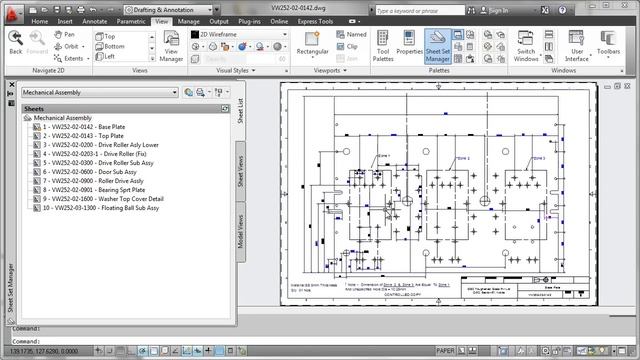This screenshot has width=640, height=360.
Task: Open the Model Views side tab
Action: (240, 231)
